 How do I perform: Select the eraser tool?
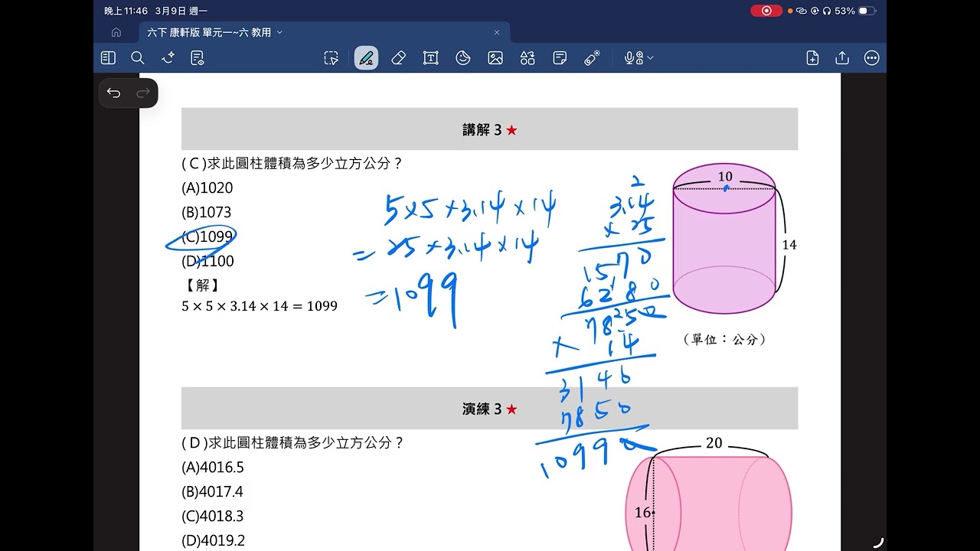click(x=398, y=58)
